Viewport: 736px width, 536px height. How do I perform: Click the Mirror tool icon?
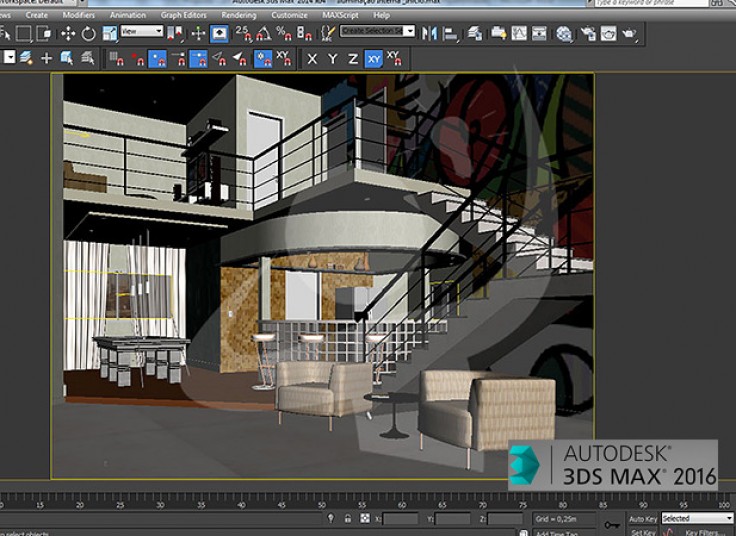point(430,33)
